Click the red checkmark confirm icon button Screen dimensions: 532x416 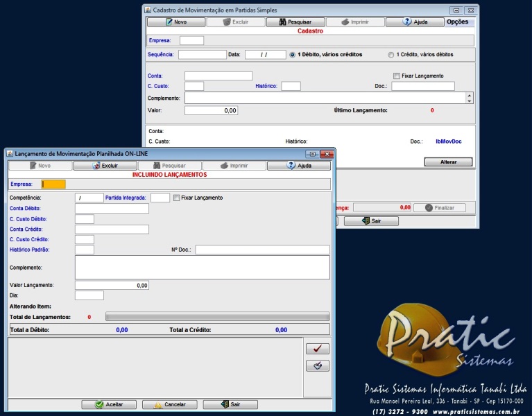pyautogui.click(x=318, y=349)
